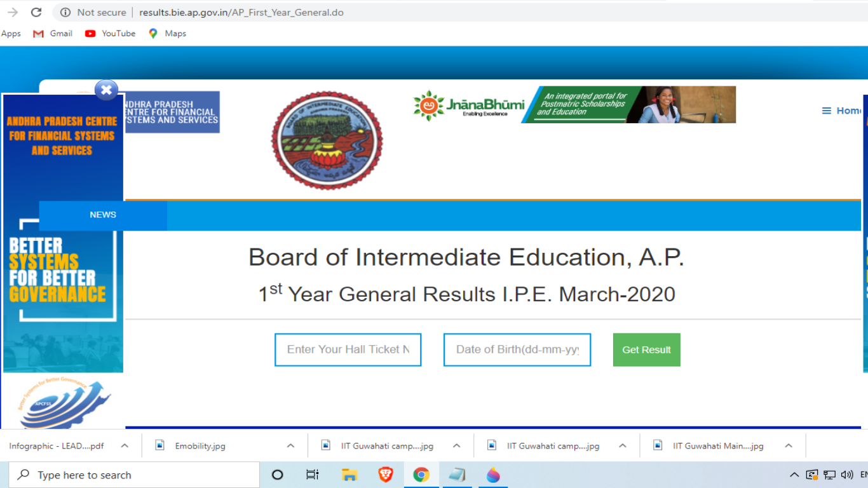Open the Maps bookmark
The width and height of the screenshot is (868, 488).
point(167,34)
